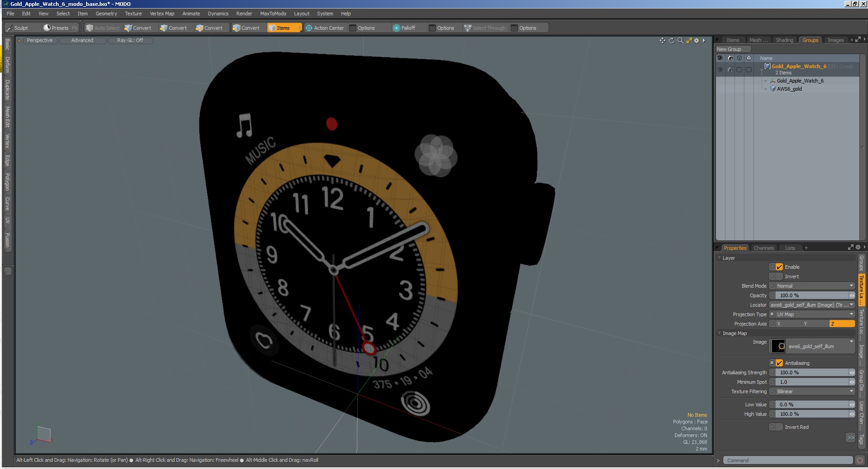
Task: Click the camera render column header
Action: [x=730, y=58]
